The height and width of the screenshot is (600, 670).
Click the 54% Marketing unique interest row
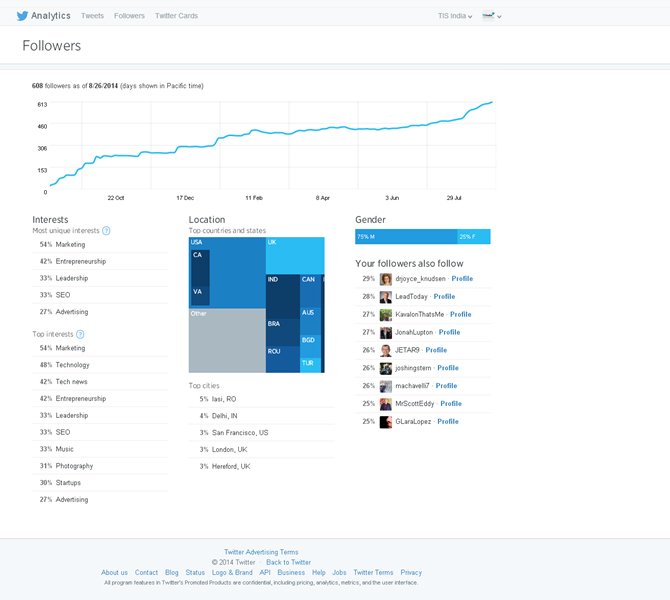[x=100, y=244]
